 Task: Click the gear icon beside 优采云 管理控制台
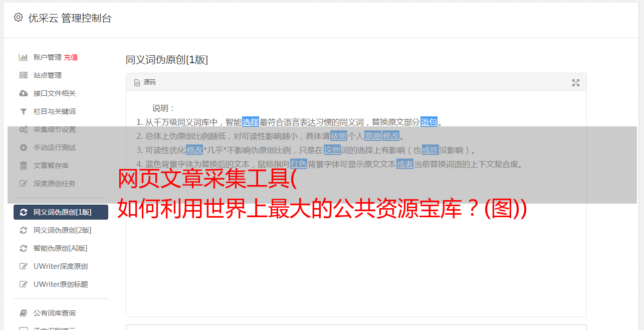[x=18, y=18]
